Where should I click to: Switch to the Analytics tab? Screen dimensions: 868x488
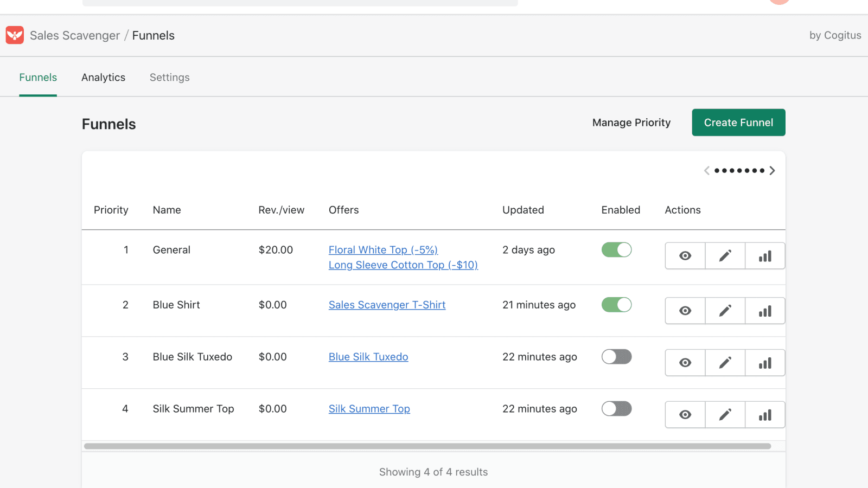103,77
